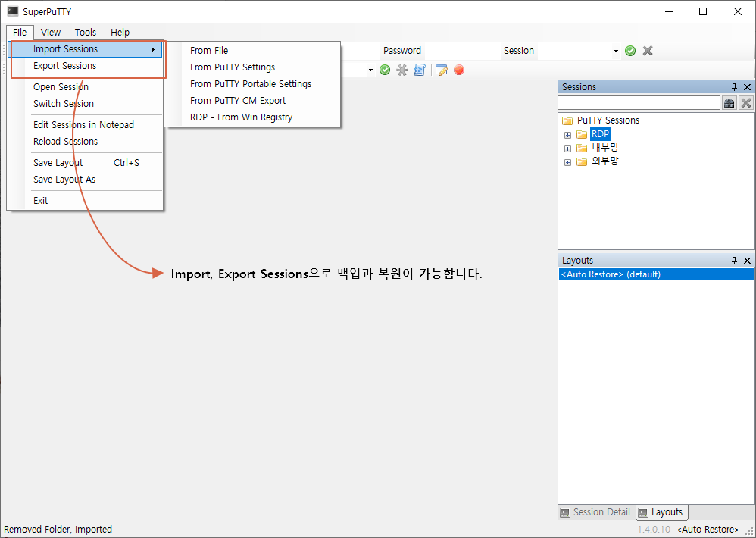Choose Save Layout menu item

[86, 163]
